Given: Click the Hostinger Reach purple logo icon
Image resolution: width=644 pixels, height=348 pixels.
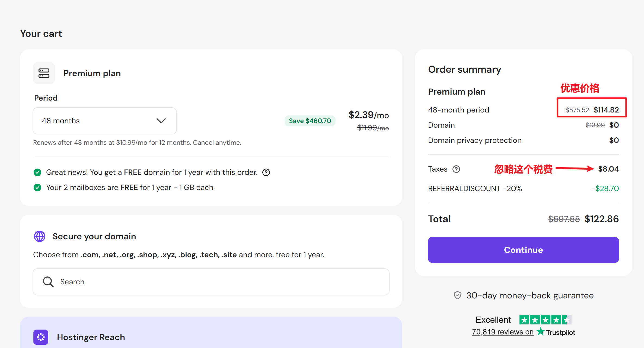Looking at the screenshot, I should 41,337.
